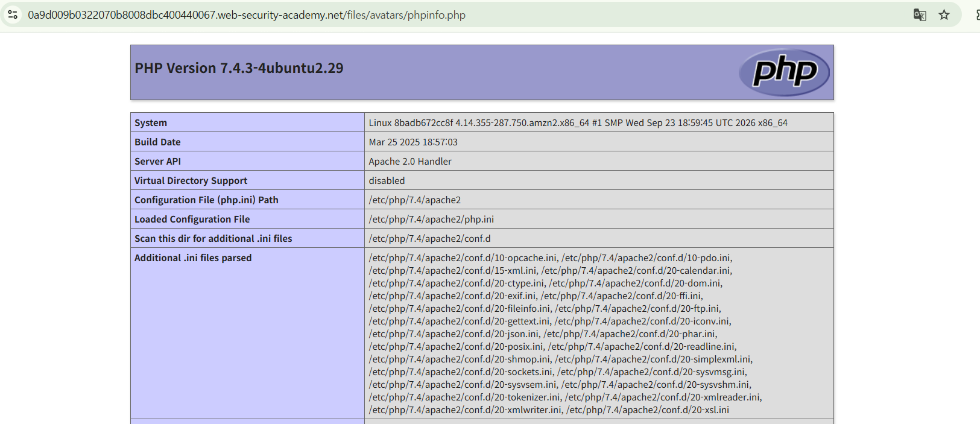The width and height of the screenshot is (980, 424).
Task: Click the 'Loaded Configuration File' label
Action: [192, 219]
